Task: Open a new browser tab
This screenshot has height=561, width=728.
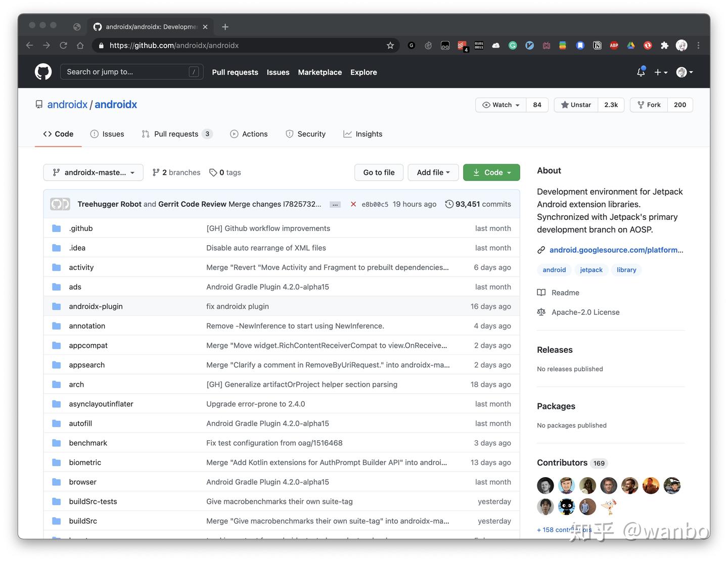Action: 225,27
